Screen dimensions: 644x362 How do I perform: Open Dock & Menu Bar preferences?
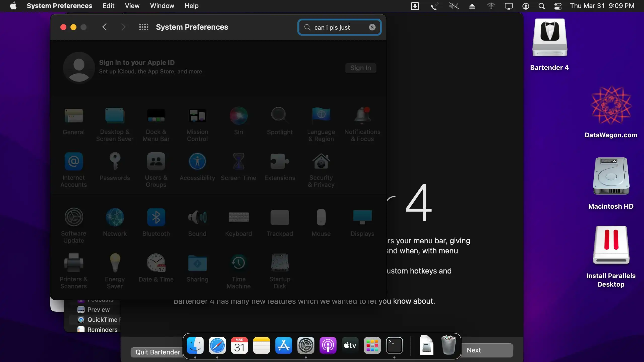click(x=156, y=116)
